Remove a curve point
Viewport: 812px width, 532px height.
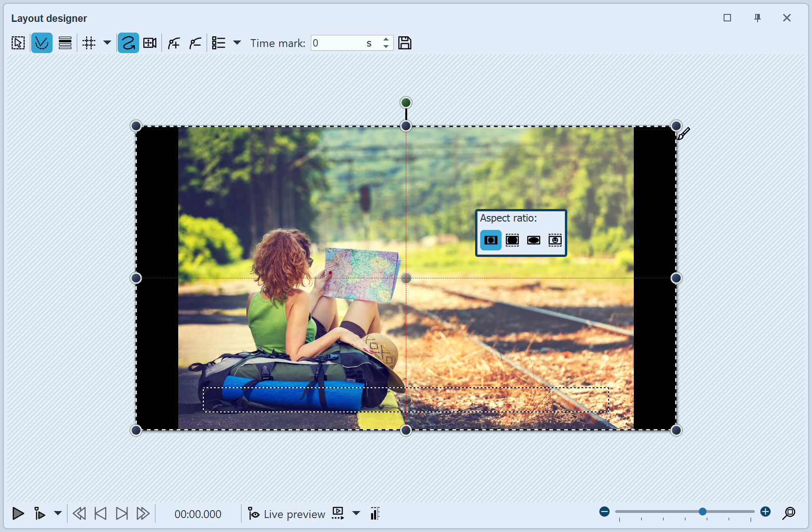tap(195, 43)
